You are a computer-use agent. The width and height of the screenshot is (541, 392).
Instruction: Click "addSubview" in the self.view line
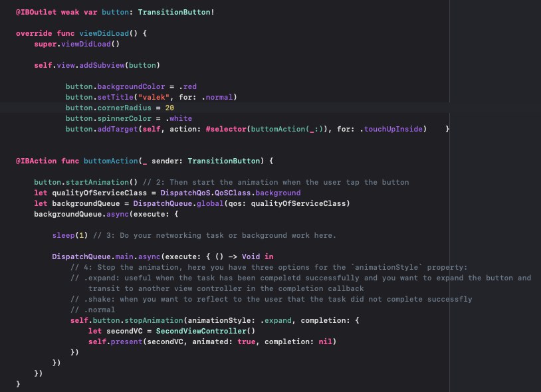coord(102,65)
